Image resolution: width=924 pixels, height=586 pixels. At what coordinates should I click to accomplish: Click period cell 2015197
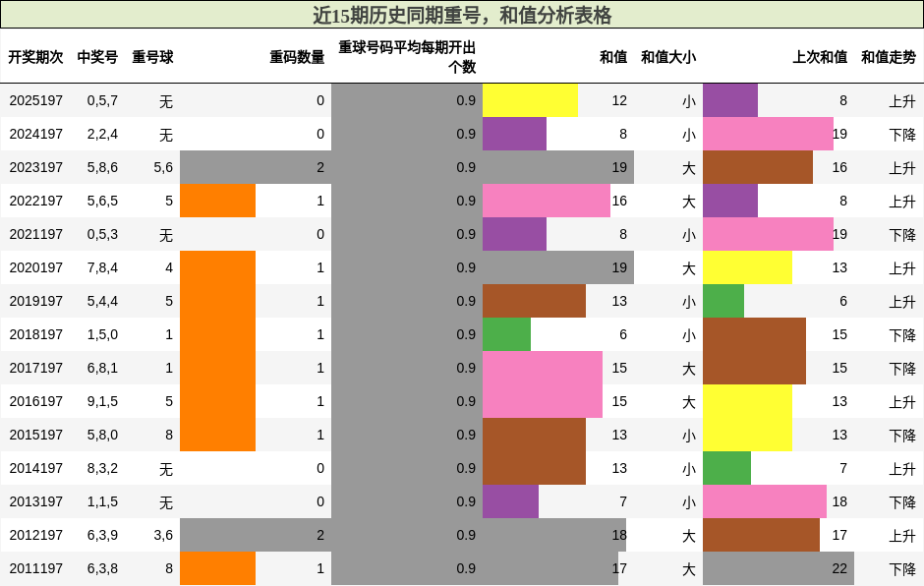36,436
